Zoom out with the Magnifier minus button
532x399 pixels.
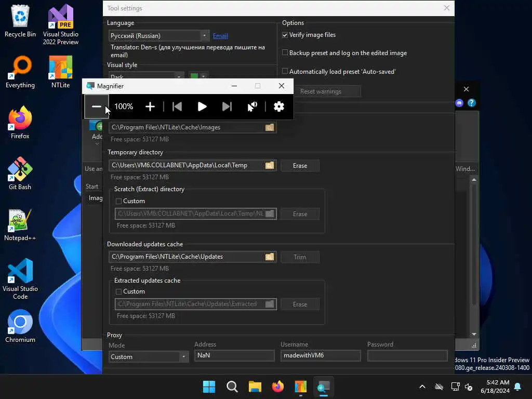pyautogui.click(x=97, y=107)
